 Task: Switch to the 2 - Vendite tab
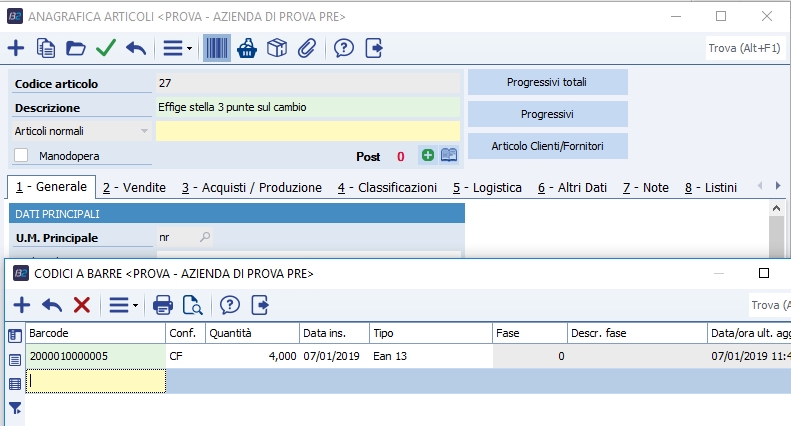pos(134,188)
